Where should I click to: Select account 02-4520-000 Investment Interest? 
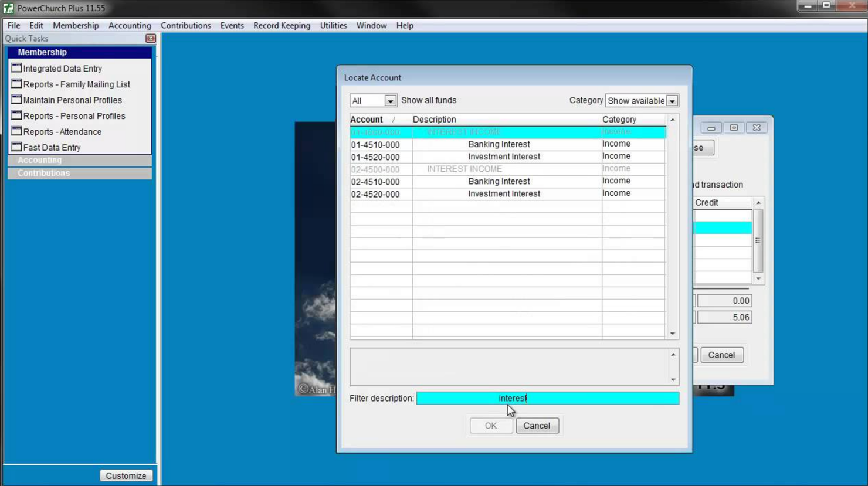click(508, 193)
